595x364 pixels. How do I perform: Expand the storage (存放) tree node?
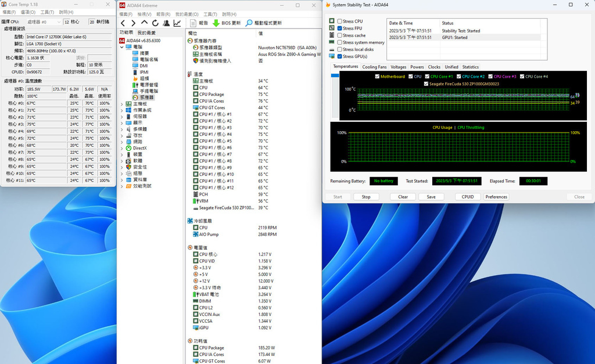coord(122,135)
